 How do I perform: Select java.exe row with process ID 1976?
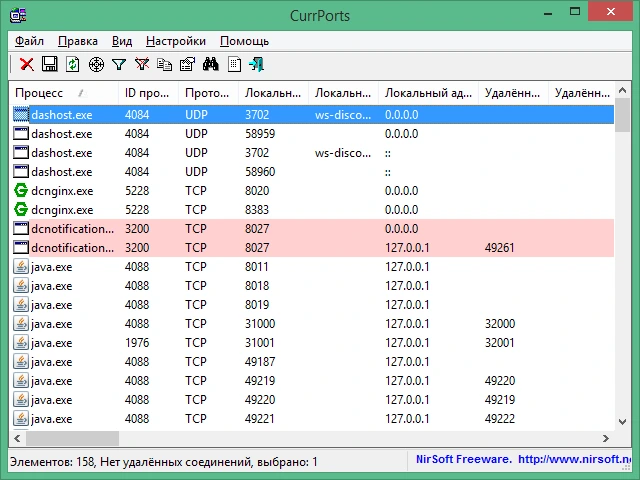coord(313,342)
